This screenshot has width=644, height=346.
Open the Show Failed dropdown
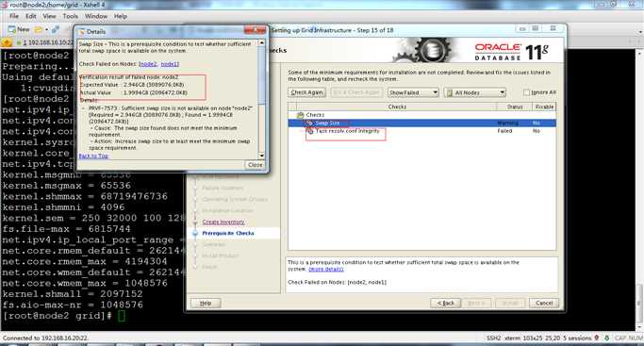[x=413, y=92]
